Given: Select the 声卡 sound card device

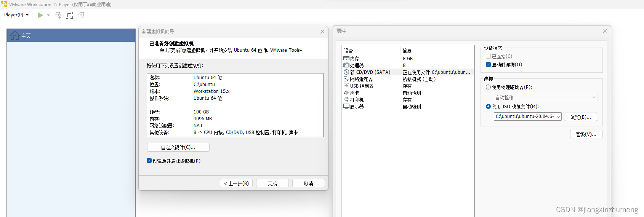Looking at the screenshot, I should 408,93.
